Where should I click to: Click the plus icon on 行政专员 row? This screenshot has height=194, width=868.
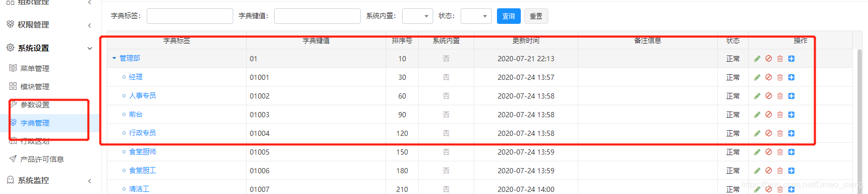[x=791, y=133]
